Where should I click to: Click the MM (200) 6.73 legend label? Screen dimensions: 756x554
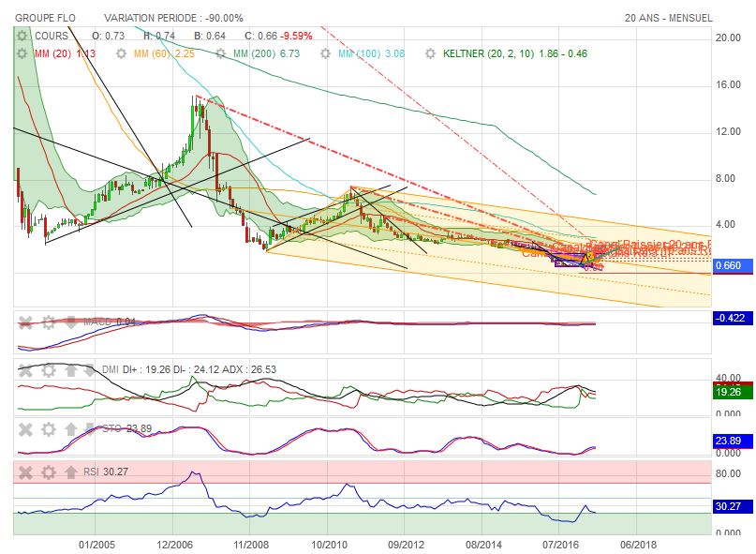pyautogui.click(x=267, y=53)
